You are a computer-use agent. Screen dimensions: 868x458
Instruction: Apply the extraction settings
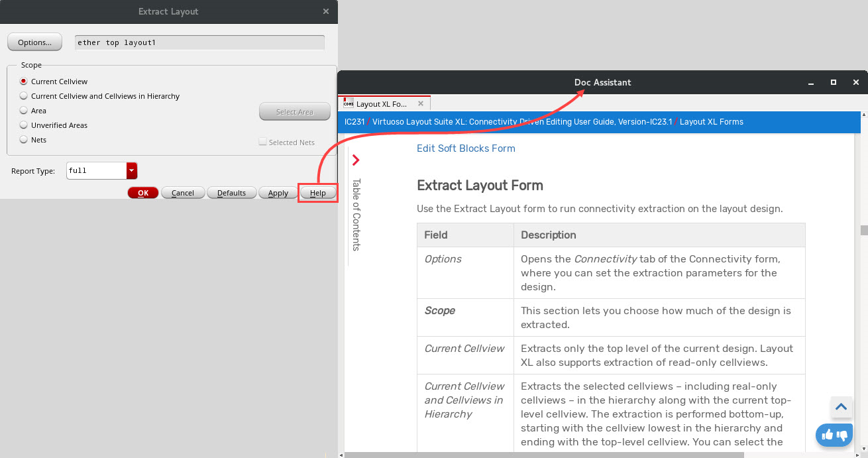point(278,193)
